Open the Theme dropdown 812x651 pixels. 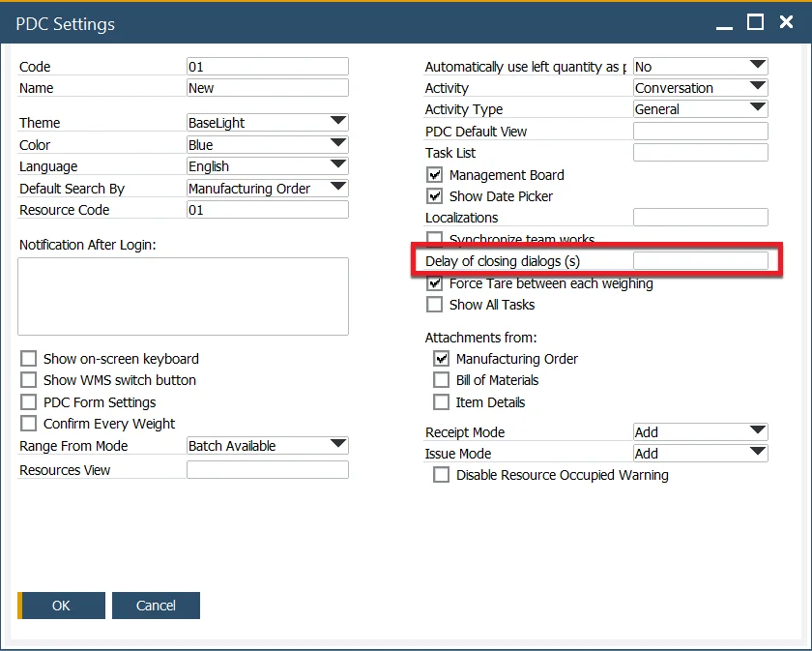pyautogui.click(x=268, y=122)
